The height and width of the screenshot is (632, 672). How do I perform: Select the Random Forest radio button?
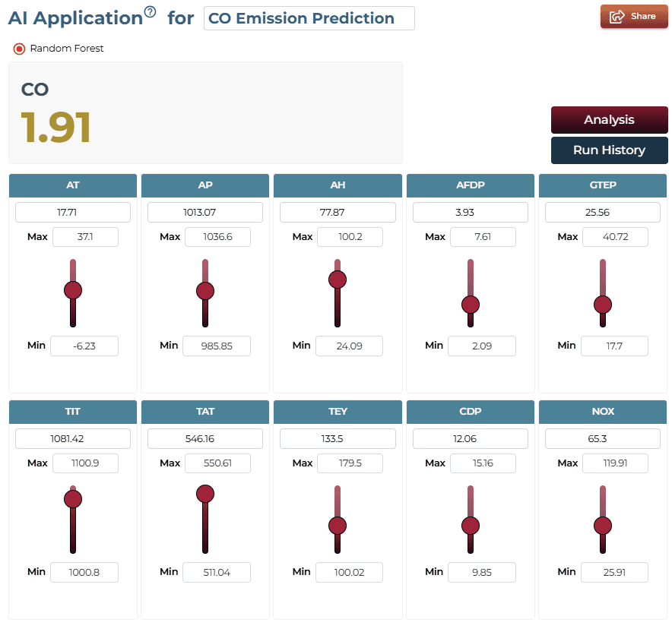(x=19, y=49)
